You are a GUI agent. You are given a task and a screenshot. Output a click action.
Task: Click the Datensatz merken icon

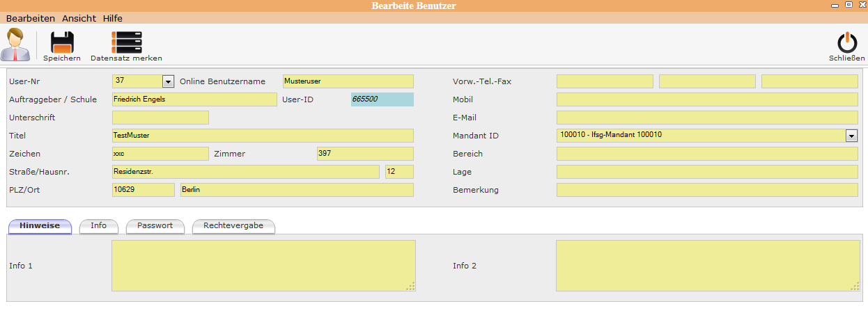126,43
